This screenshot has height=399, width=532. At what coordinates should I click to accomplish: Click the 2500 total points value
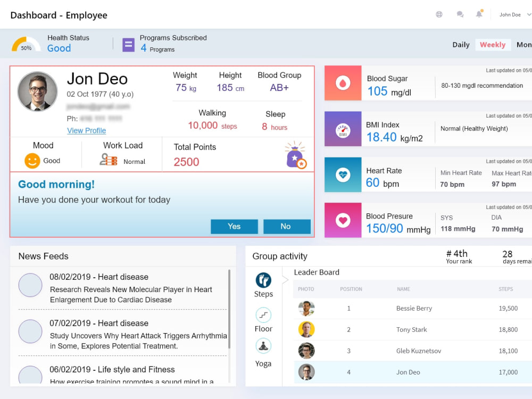click(187, 162)
